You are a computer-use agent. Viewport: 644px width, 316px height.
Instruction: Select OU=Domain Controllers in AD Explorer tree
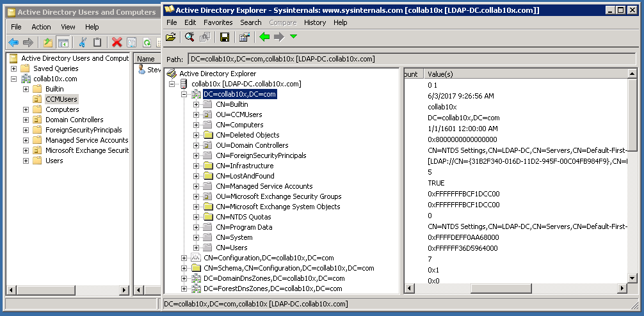252,145
